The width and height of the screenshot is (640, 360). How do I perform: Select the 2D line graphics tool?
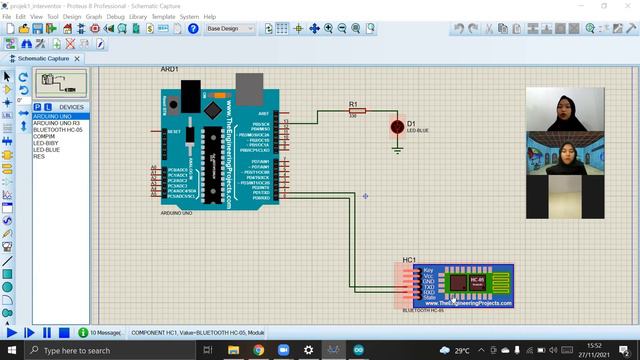(x=7, y=261)
